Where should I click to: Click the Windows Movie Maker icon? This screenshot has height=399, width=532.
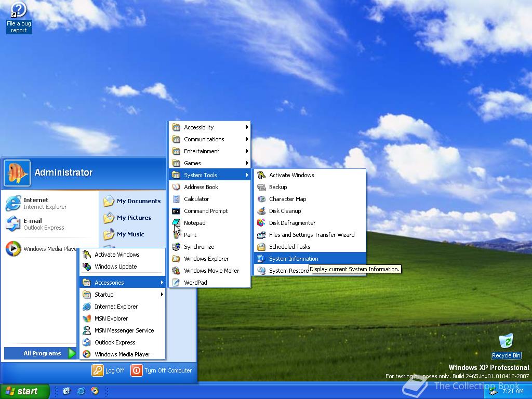click(176, 270)
